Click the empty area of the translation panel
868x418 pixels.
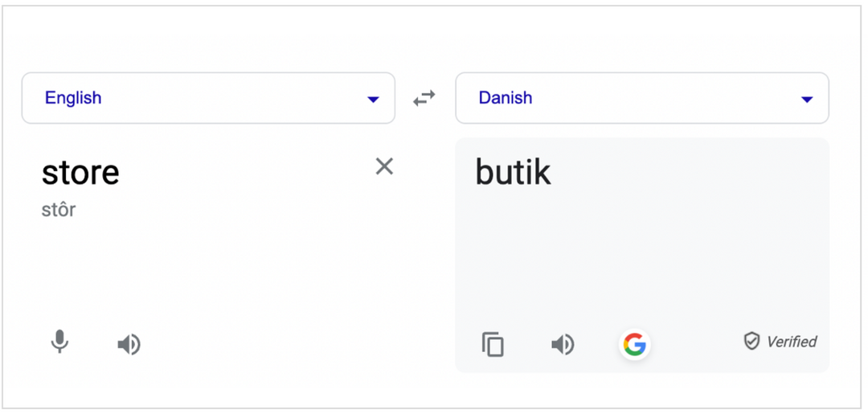[x=643, y=257]
